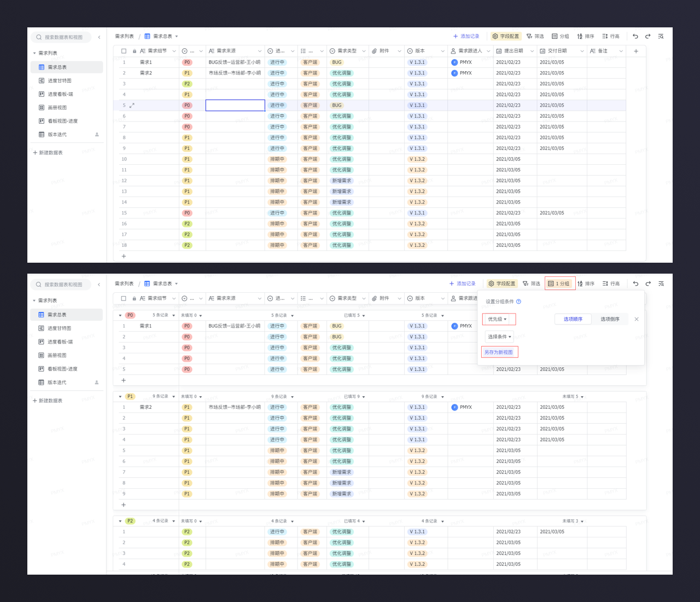Screen dimensions: 700x602
Task: Click 行高 row height in top panel
Action: [611, 36]
